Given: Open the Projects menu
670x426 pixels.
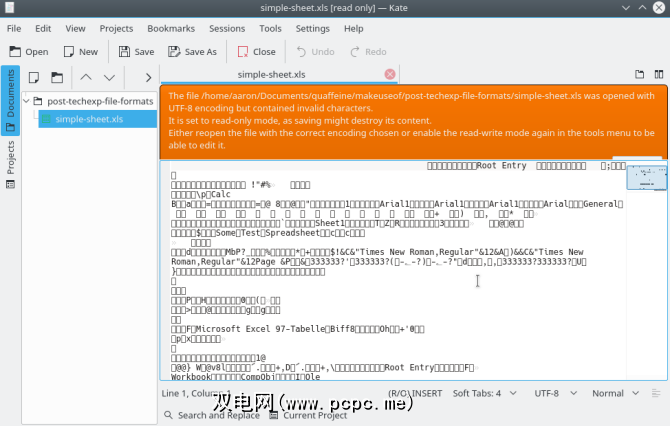Looking at the screenshot, I should [116, 29].
